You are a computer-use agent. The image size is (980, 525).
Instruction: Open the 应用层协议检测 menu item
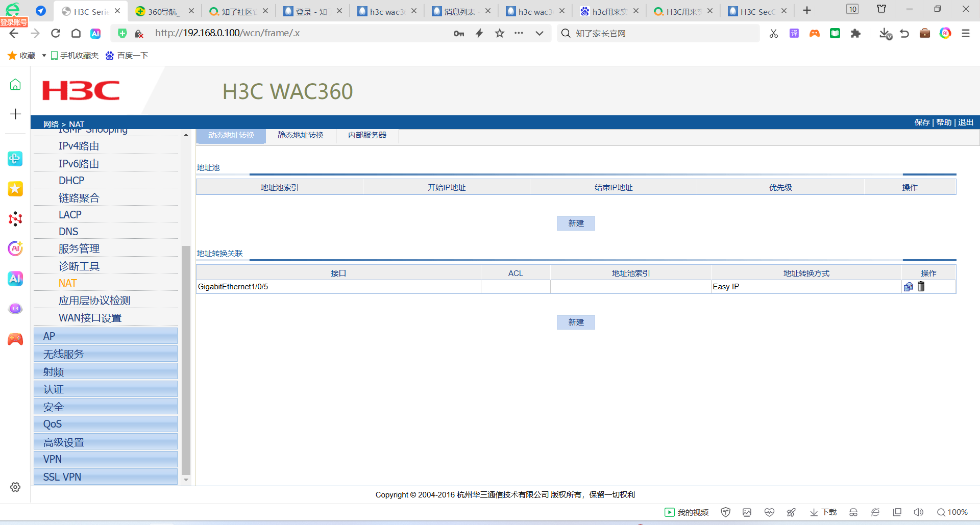click(x=94, y=301)
